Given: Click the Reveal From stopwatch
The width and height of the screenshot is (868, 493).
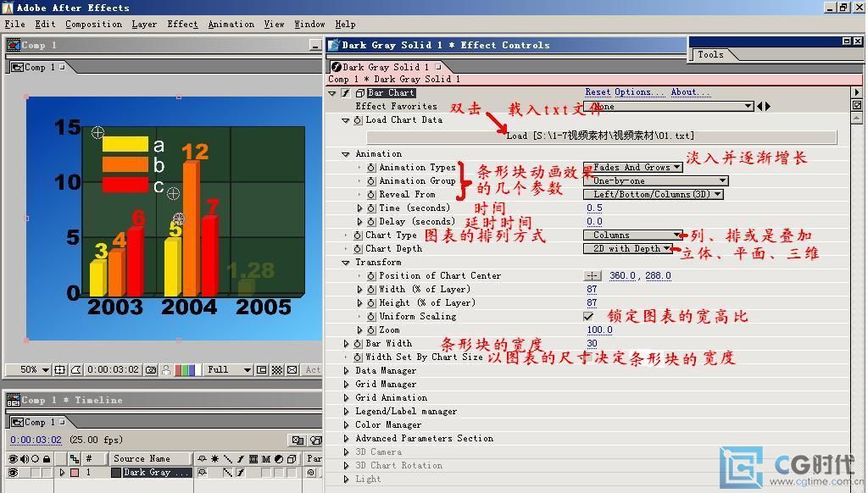Looking at the screenshot, I should point(371,195).
